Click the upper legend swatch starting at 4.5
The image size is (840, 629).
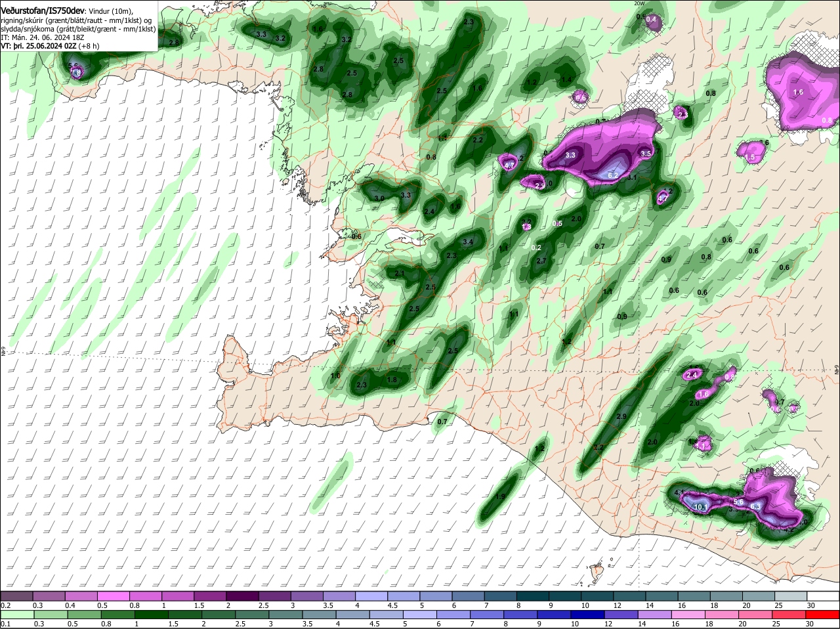click(x=403, y=596)
